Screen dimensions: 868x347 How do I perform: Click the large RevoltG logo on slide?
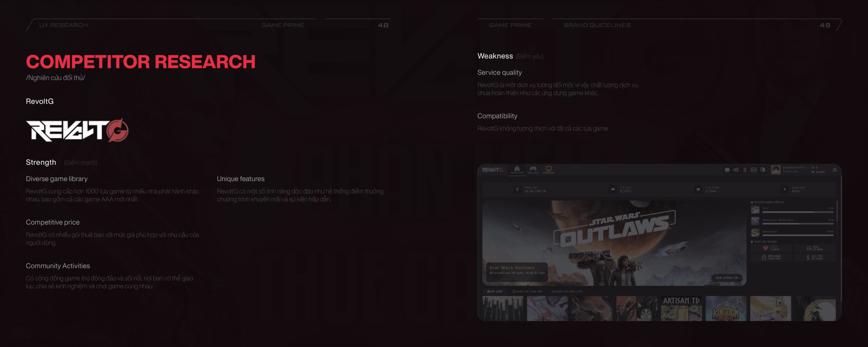pyautogui.click(x=77, y=130)
